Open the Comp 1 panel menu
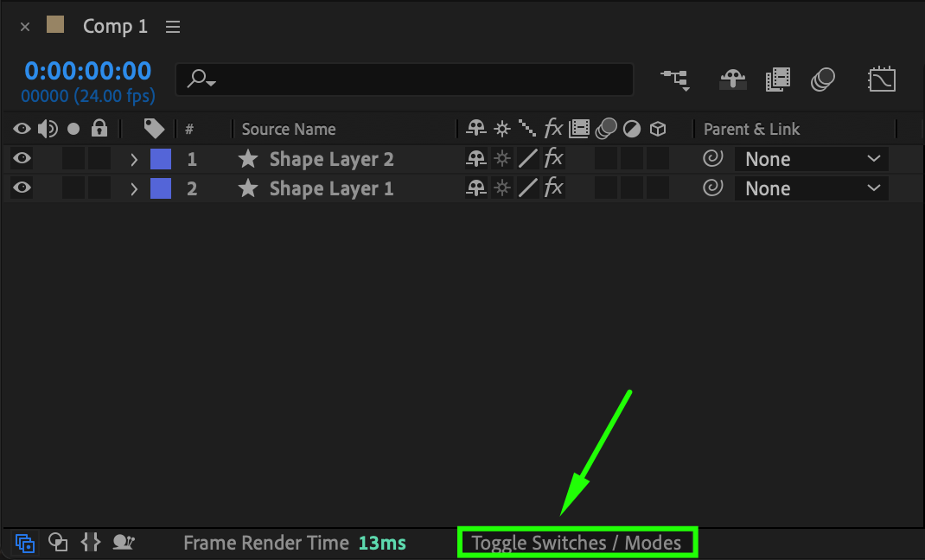The image size is (925, 560). pyautogui.click(x=173, y=27)
